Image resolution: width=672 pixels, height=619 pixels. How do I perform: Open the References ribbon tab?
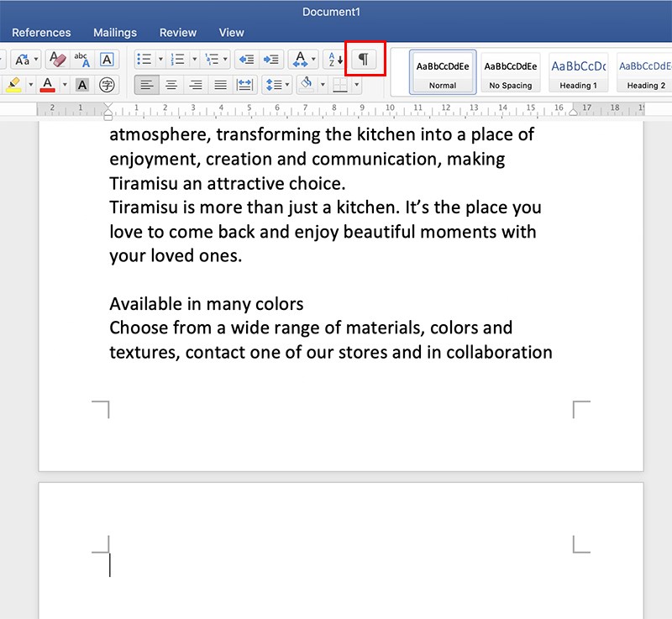(x=41, y=33)
